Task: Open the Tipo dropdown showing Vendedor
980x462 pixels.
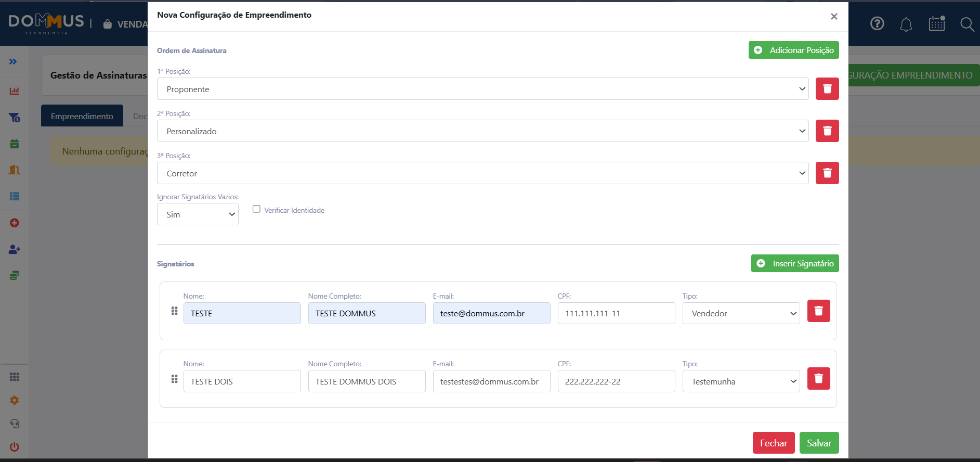Action: point(741,313)
